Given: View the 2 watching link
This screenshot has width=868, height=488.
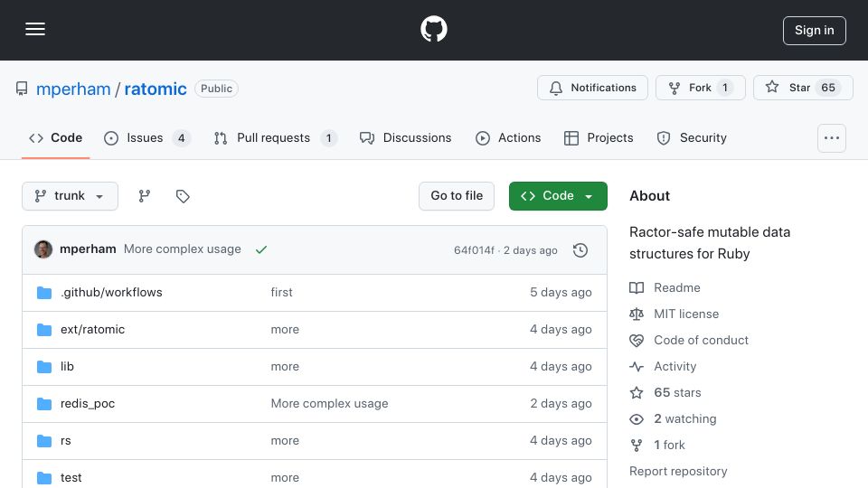Looking at the screenshot, I should click(x=684, y=418).
